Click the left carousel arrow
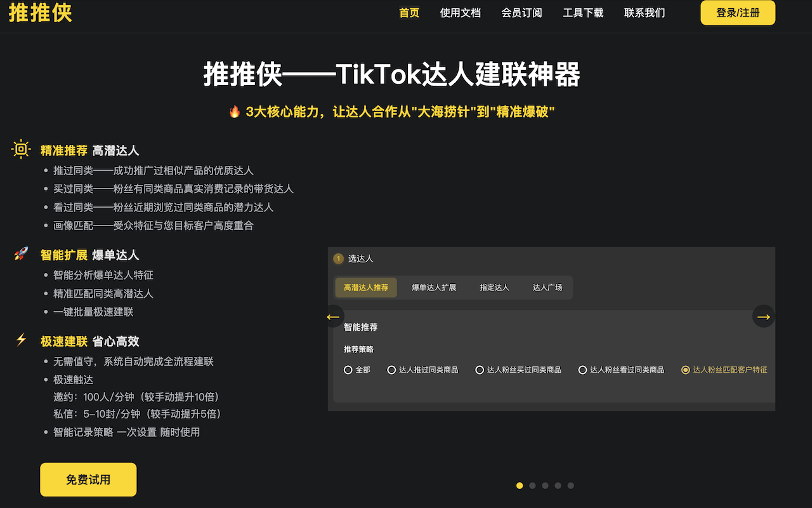Image resolution: width=812 pixels, height=508 pixels. click(333, 316)
